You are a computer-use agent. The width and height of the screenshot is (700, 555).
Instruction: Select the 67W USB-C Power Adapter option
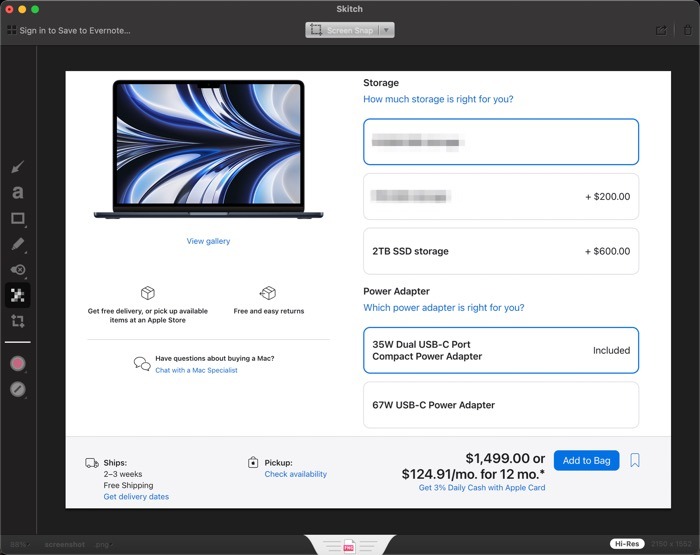click(x=500, y=405)
